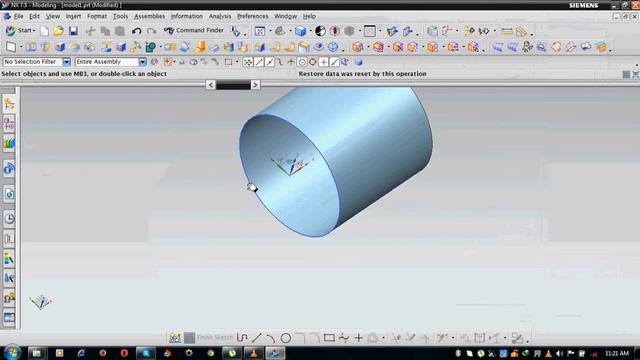
Task: Open the Format menu
Action: [97, 16]
